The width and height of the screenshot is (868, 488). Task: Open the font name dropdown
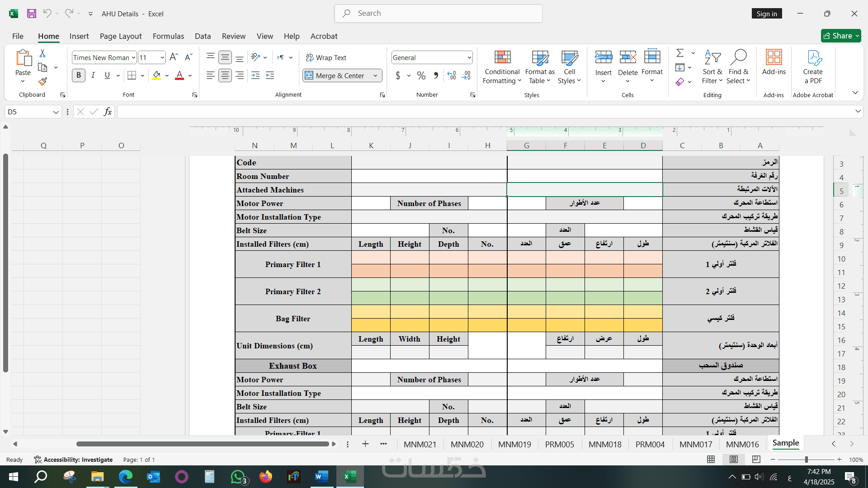coord(133,58)
